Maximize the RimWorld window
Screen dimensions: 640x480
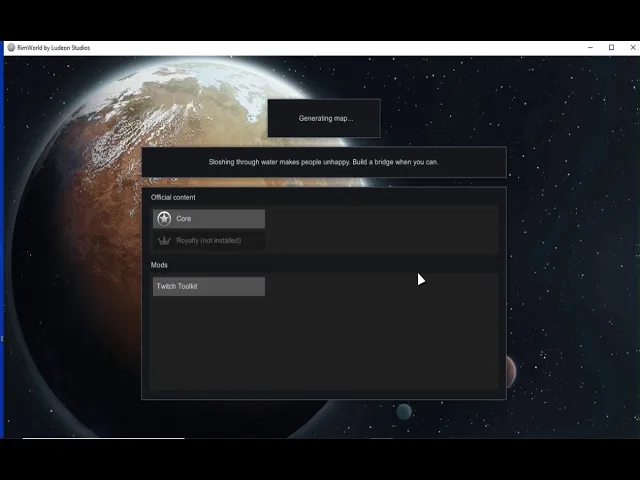[611, 48]
